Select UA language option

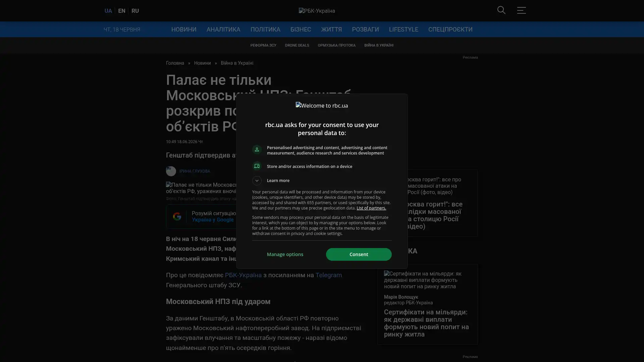(108, 11)
